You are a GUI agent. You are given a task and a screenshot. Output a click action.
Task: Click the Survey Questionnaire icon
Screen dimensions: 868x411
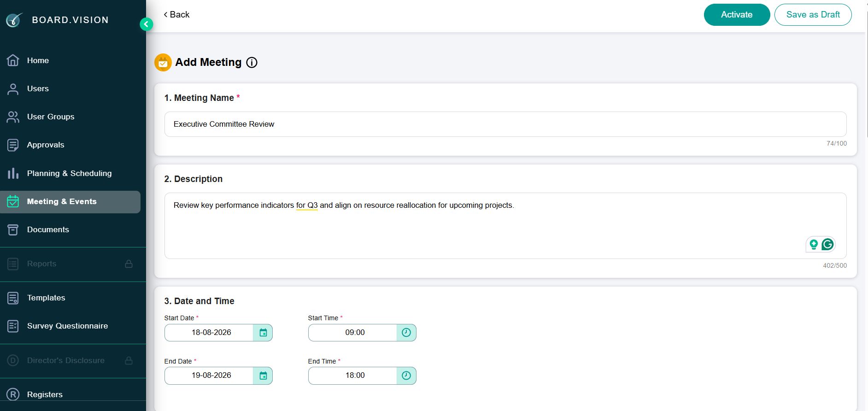[13, 326]
